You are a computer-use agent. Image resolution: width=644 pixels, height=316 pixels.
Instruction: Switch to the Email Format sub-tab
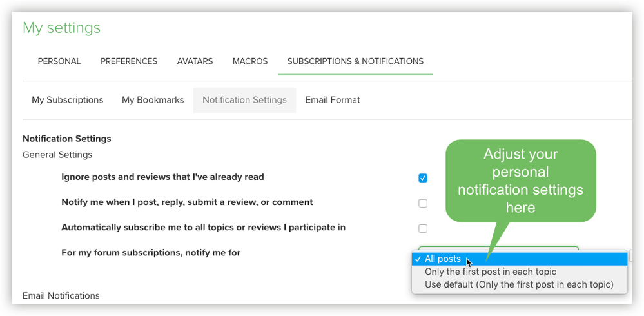click(x=333, y=100)
